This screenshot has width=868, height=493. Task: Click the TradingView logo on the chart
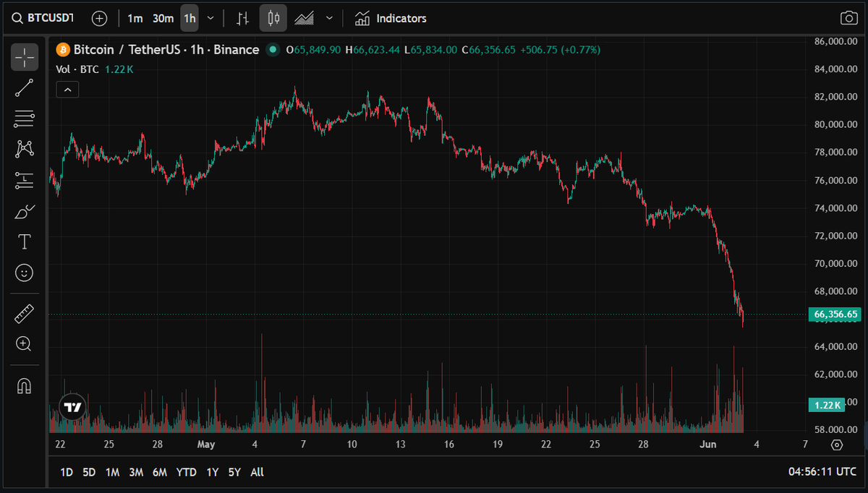coord(72,407)
